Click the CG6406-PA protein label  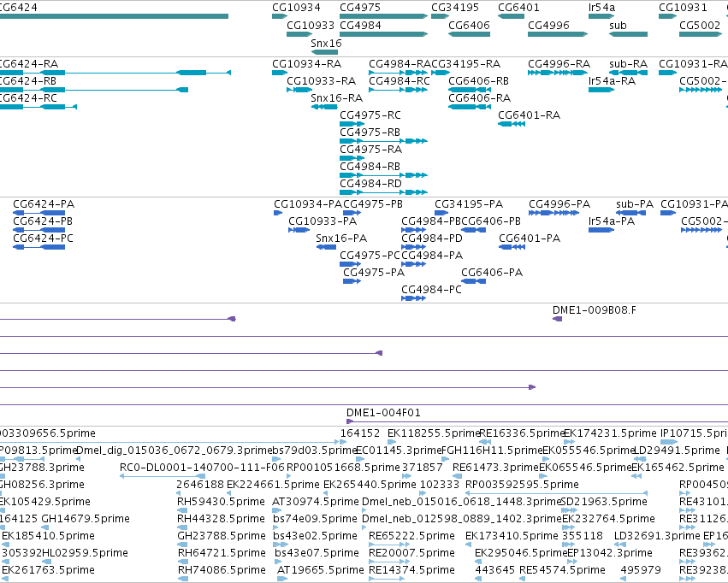(492, 273)
